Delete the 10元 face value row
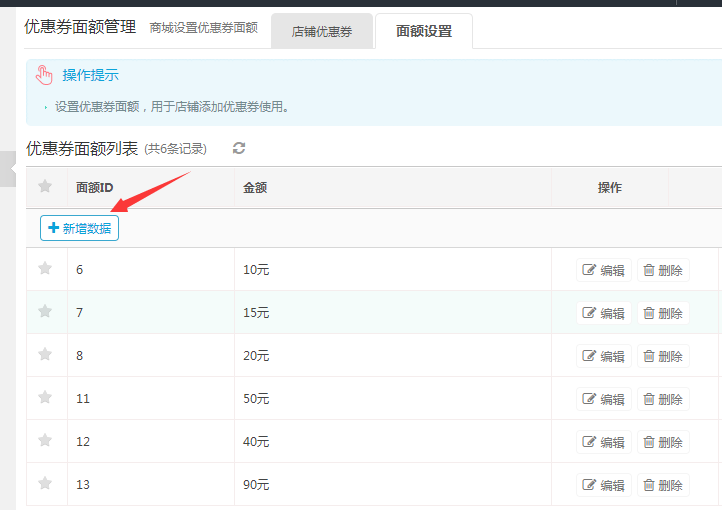 tap(663, 270)
